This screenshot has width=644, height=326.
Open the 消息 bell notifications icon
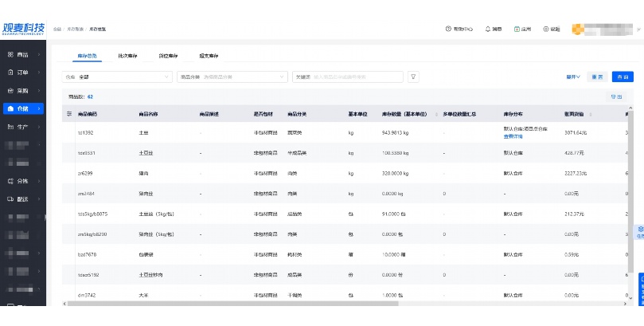coord(488,29)
